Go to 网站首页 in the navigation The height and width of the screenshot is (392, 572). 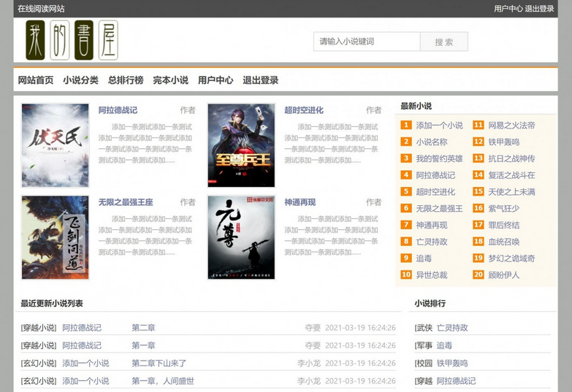(x=36, y=80)
